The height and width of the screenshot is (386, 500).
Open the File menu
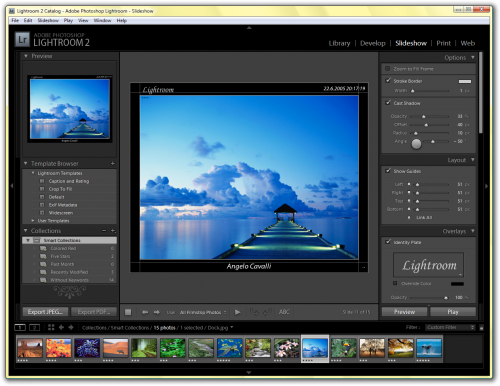click(x=15, y=20)
